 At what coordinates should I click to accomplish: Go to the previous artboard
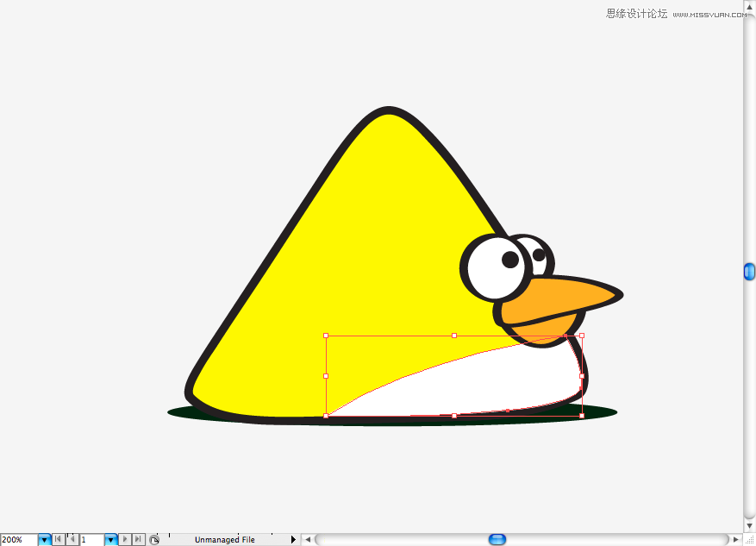(x=72, y=539)
